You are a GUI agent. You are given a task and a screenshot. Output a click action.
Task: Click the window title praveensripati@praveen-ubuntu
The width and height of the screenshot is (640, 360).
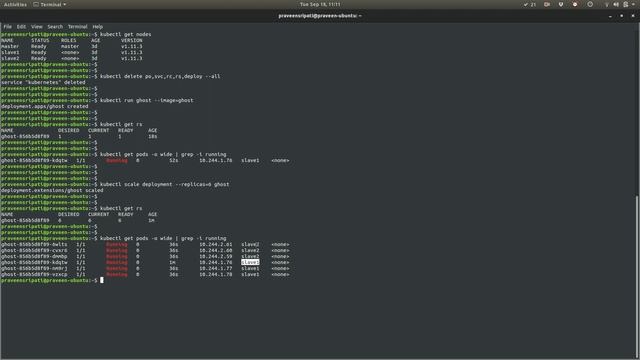320,16
